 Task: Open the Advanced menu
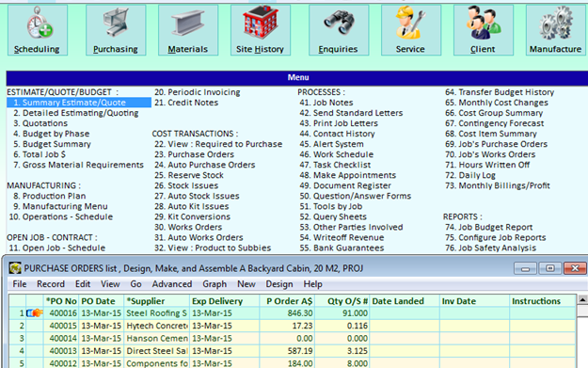[172, 284]
